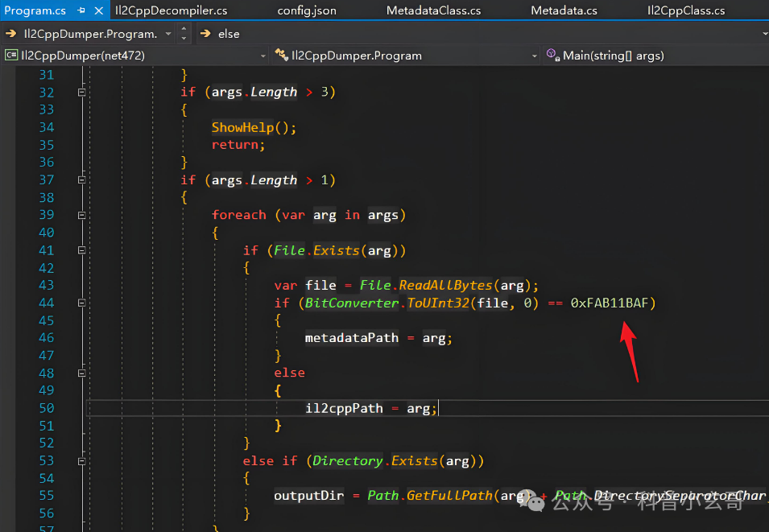The height and width of the screenshot is (532, 769).
Task: Open the Il2CppDumper.Program type dropdown
Action: [535, 56]
